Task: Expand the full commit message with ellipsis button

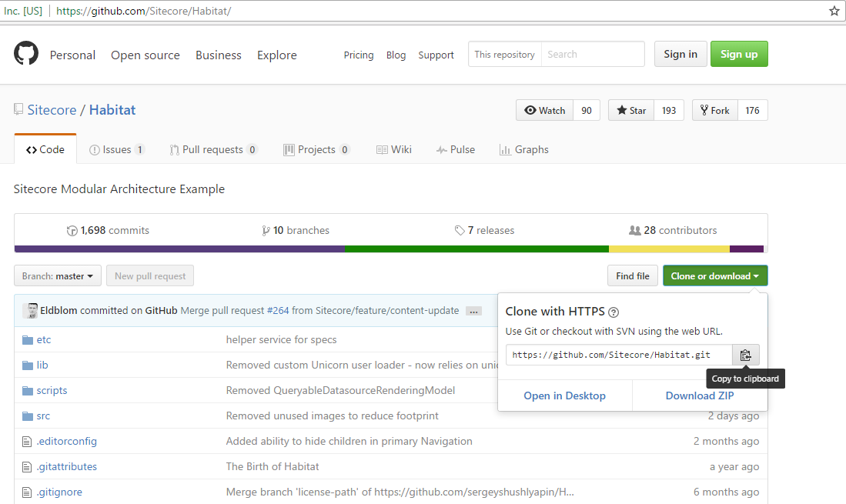Action: pos(473,310)
